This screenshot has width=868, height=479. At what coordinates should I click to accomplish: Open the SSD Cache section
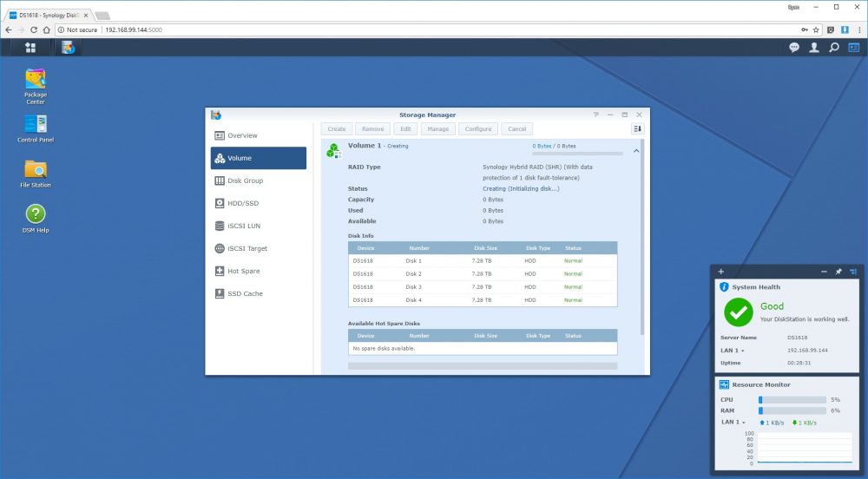coord(259,293)
